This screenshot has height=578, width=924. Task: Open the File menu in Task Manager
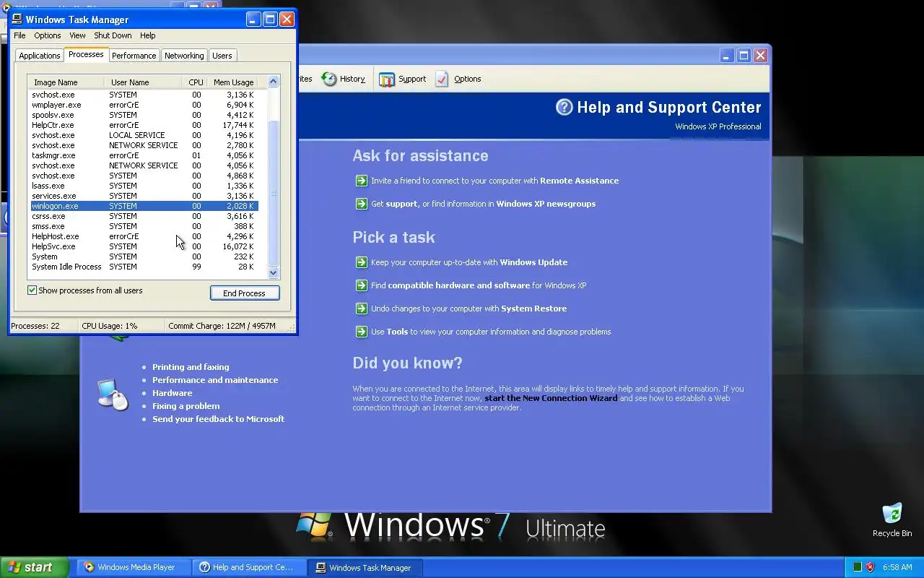pyautogui.click(x=19, y=35)
